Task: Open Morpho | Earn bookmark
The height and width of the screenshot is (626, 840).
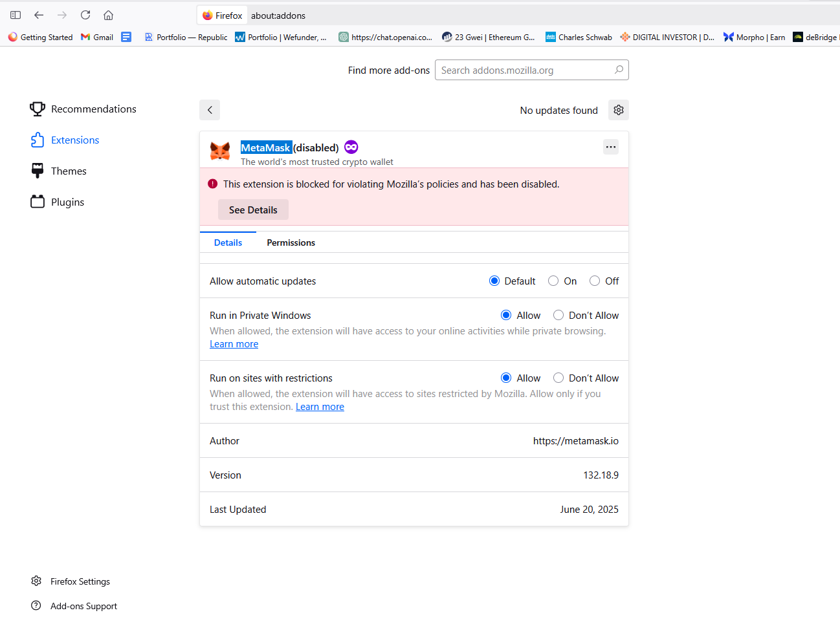Action: tap(755, 38)
